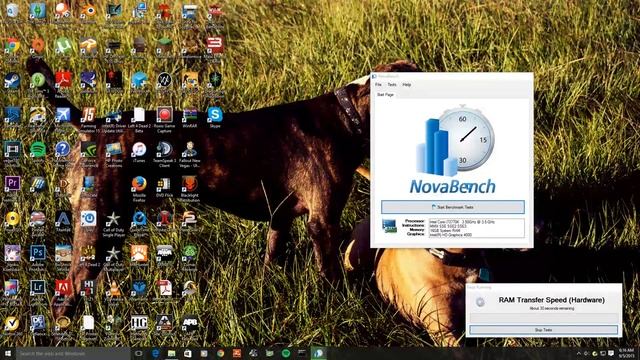Launch Skype from the desktop

click(x=215, y=115)
